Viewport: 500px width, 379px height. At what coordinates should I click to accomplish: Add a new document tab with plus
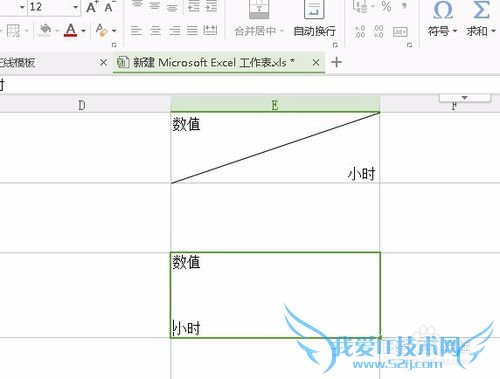(337, 62)
